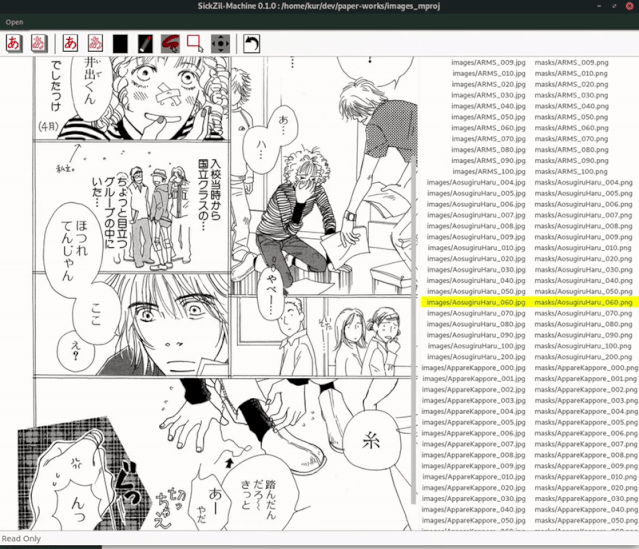The height and width of the screenshot is (549, 639).
Task: Select masks/AosugiruHaru_008.png entry
Action: pyautogui.click(x=584, y=226)
